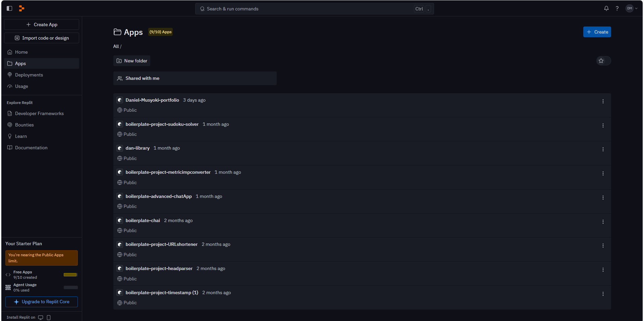Open options menu for timestamp (1) row

tap(603, 294)
